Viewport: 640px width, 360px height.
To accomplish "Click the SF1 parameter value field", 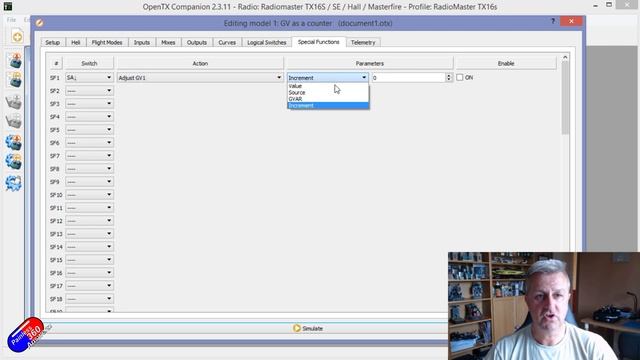I will pyautogui.click(x=409, y=78).
